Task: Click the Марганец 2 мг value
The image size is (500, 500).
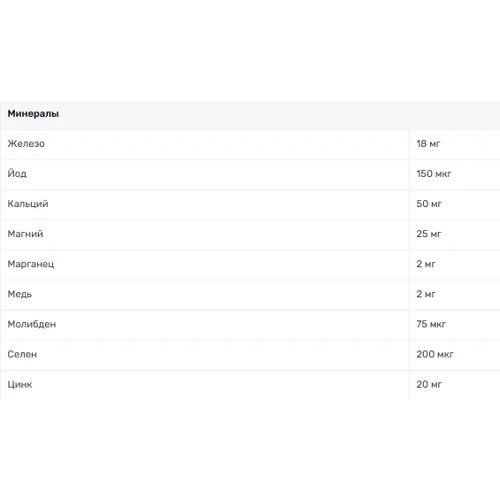Action: click(x=426, y=264)
